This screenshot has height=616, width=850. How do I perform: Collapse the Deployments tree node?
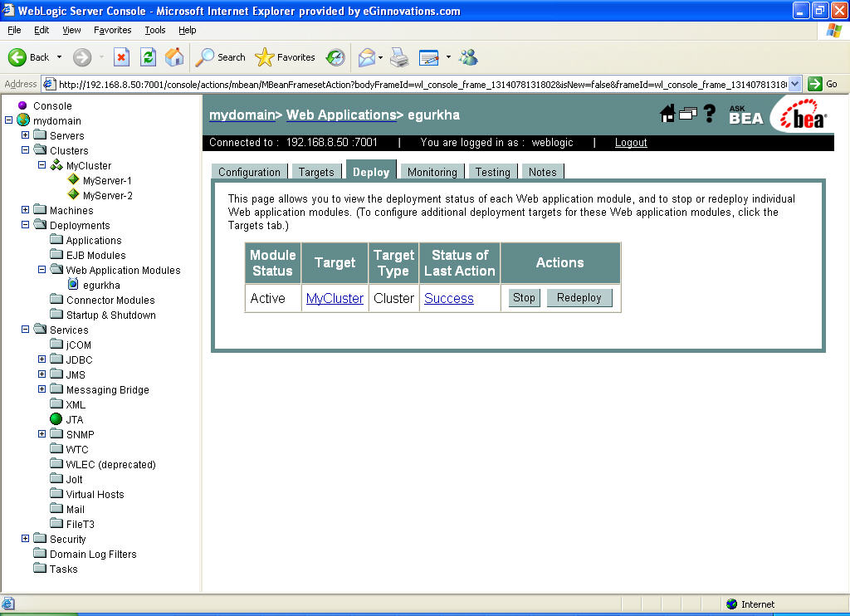[x=25, y=224]
